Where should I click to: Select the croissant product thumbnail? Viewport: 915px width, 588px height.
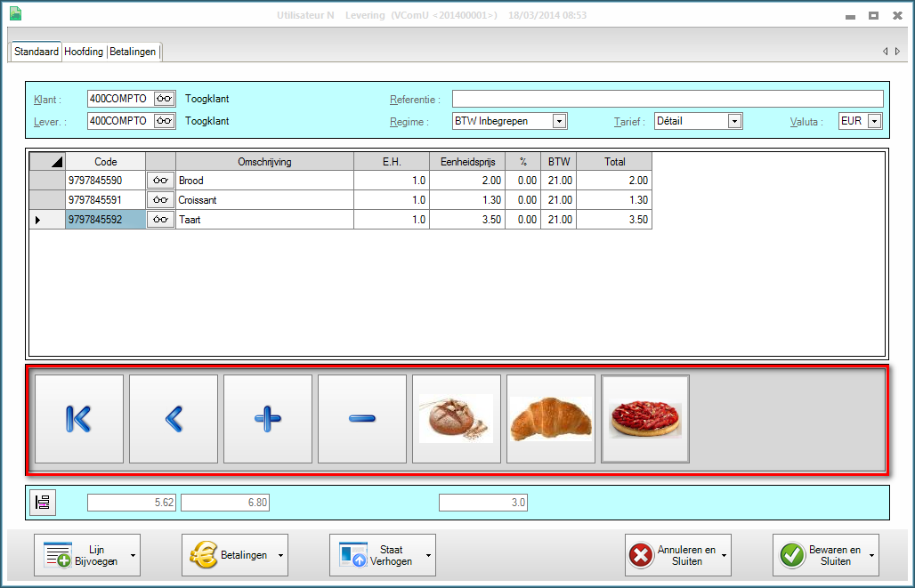pos(551,419)
